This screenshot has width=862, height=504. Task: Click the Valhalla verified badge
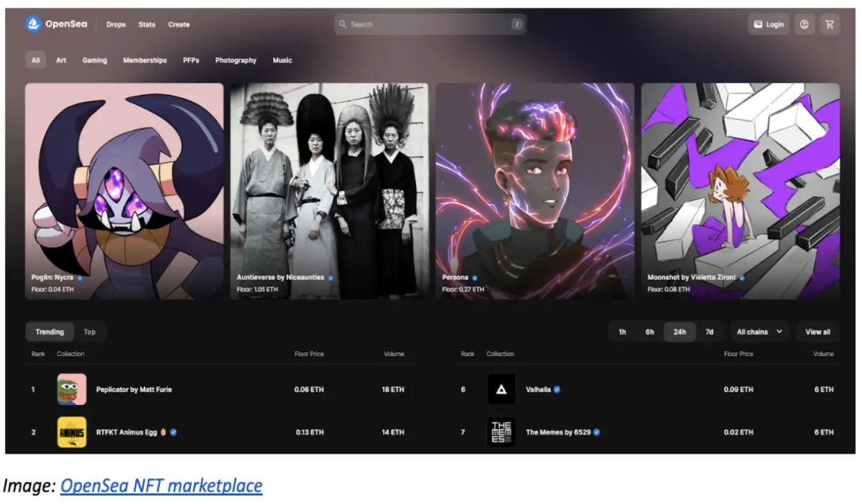tap(557, 389)
